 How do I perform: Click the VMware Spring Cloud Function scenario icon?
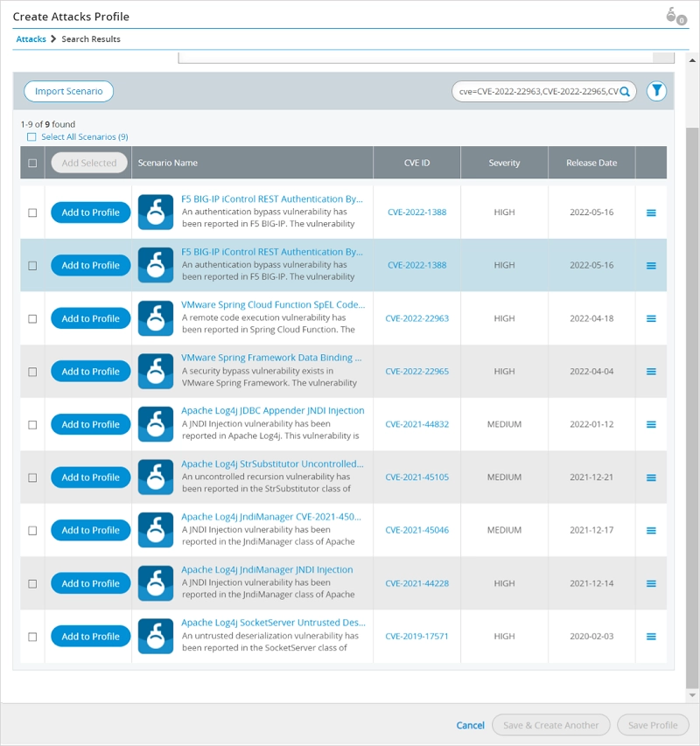pyautogui.click(x=156, y=318)
